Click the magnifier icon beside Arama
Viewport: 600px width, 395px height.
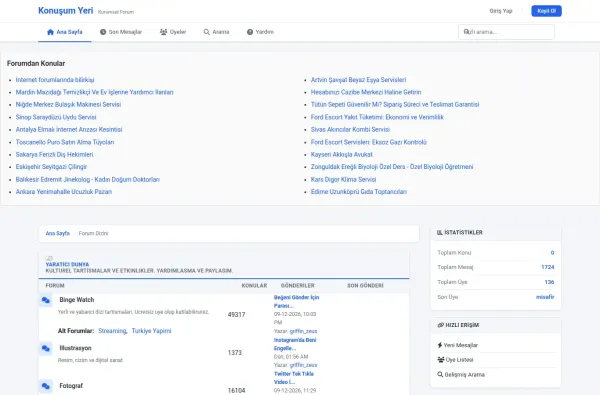pyautogui.click(x=207, y=32)
